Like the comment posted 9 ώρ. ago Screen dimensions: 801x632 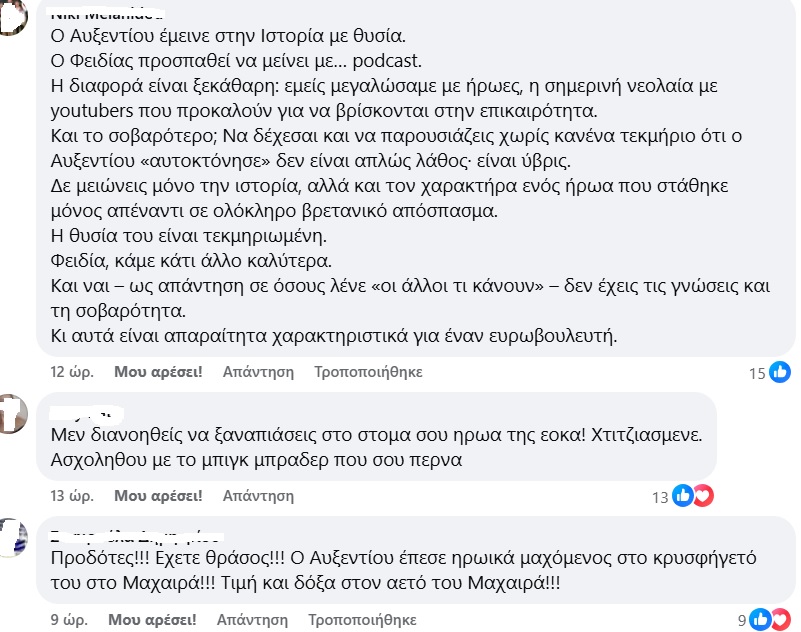click(x=152, y=620)
